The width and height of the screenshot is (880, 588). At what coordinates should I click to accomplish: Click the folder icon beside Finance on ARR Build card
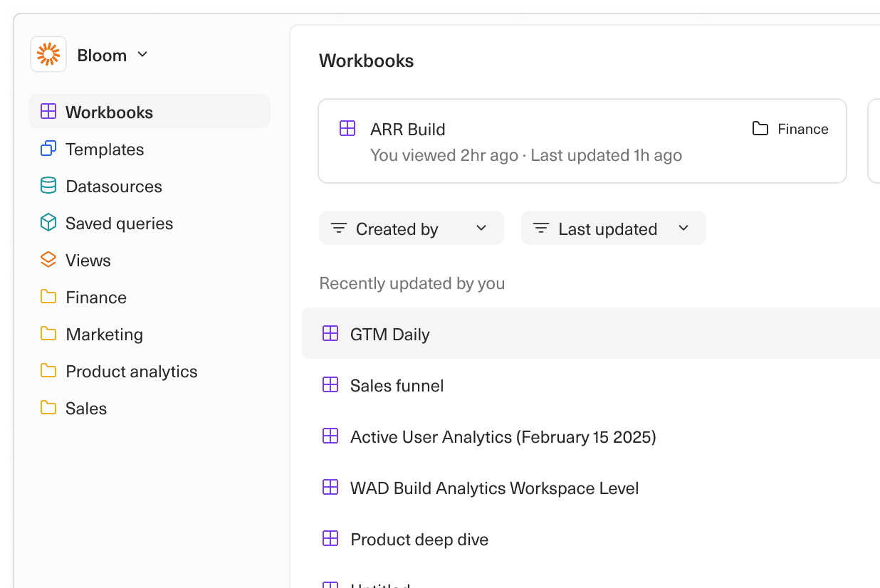[x=760, y=129]
